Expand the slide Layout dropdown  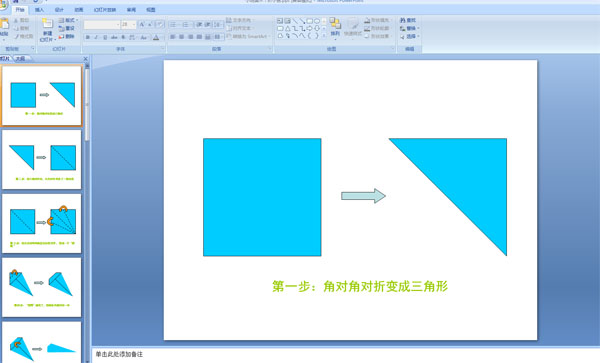click(x=68, y=20)
